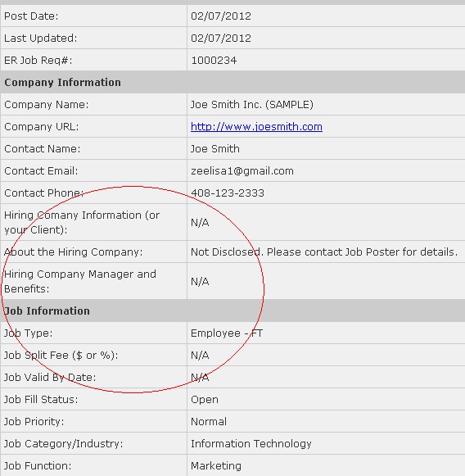The height and width of the screenshot is (476, 465).
Task: Select the Information Technology category value
Action: click(251, 444)
